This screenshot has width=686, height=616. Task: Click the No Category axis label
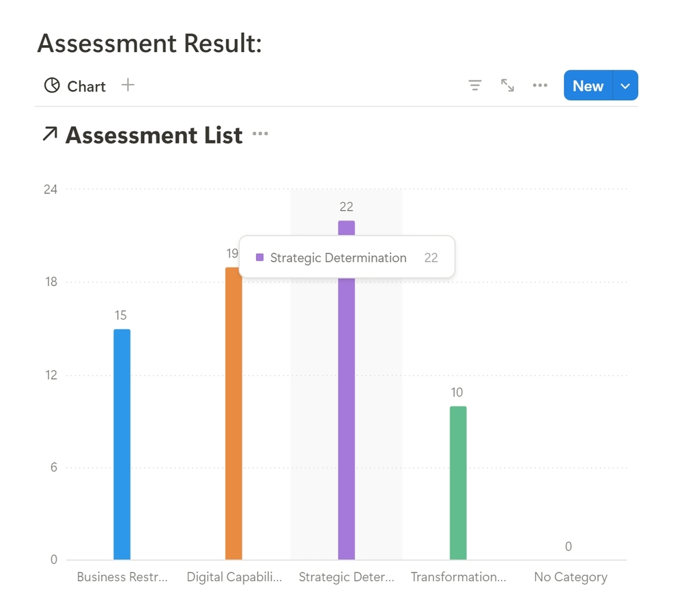570,577
